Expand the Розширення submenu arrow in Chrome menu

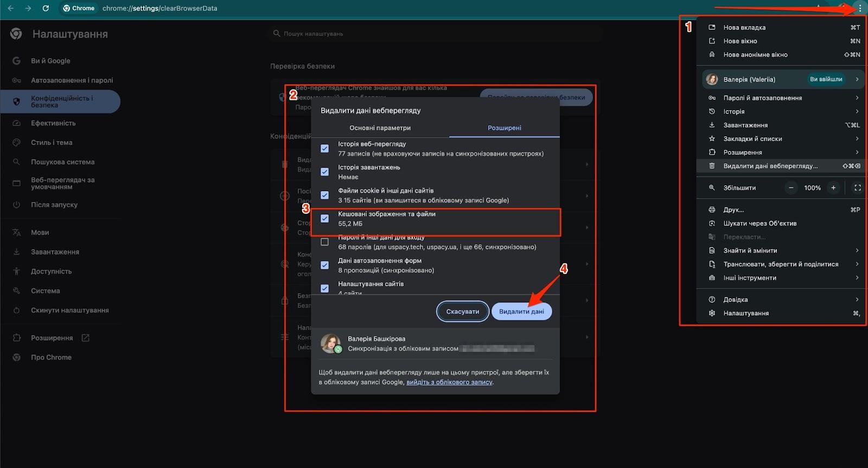click(x=857, y=153)
